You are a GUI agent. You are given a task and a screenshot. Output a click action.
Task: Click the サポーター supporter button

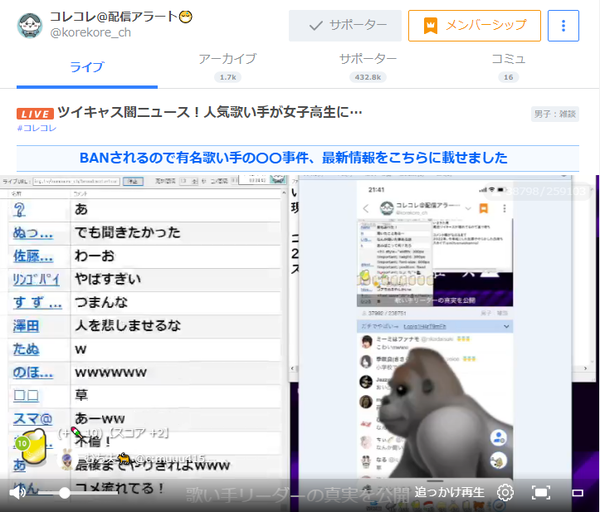pyautogui.click(x=345, y=26)
